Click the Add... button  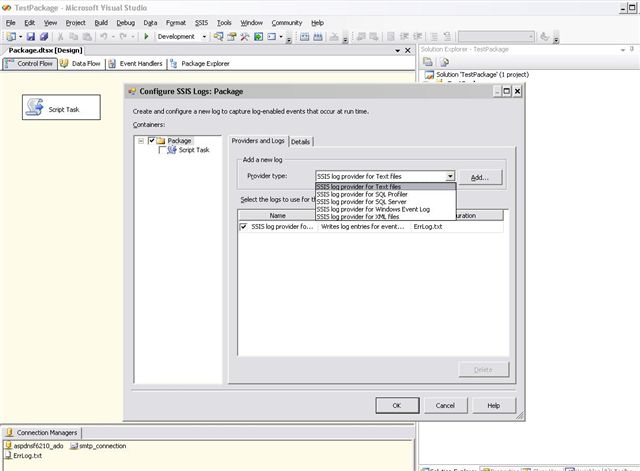click(x=480, y=177)
